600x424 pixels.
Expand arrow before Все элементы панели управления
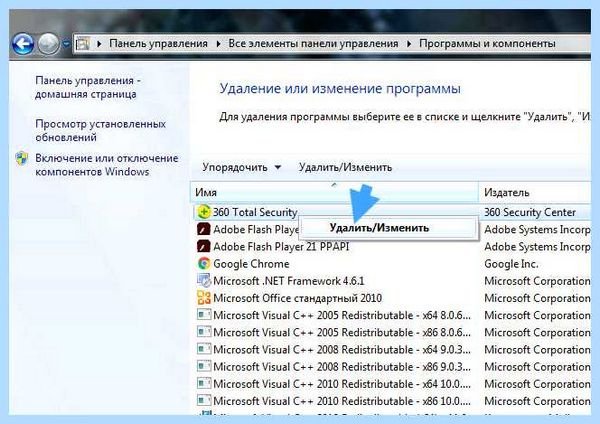pyautogui.click(x=218, y=44)
